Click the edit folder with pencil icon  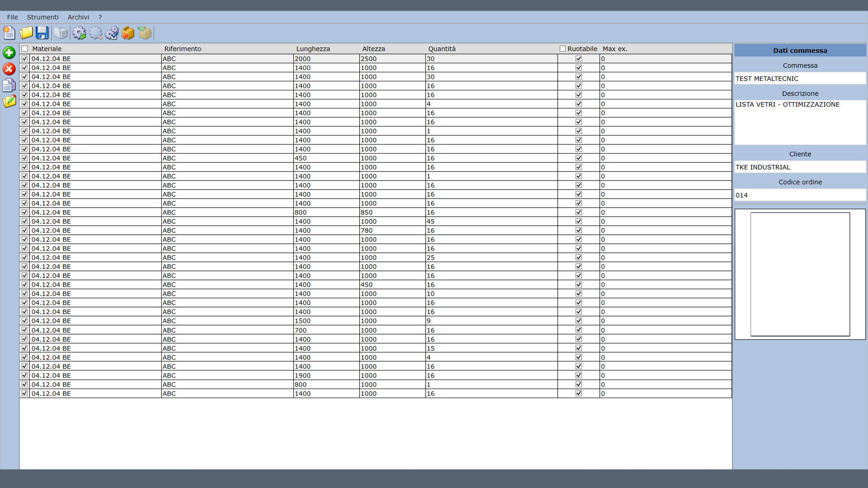tap(9, 102)
